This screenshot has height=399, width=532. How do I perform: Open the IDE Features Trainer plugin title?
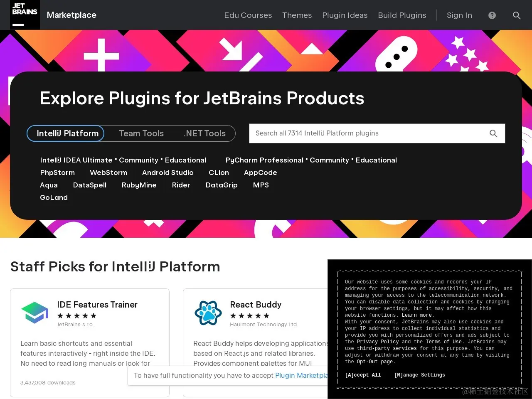97,305
